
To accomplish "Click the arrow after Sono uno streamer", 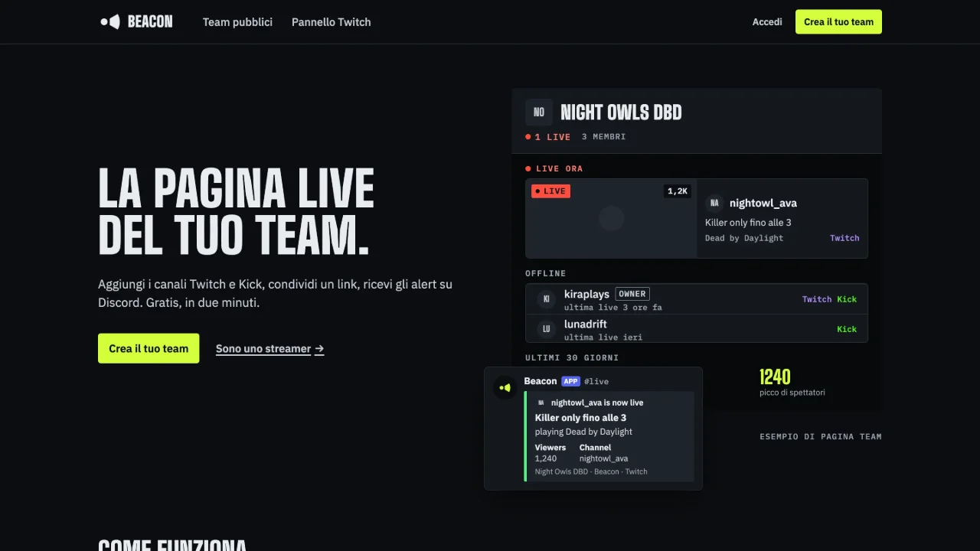I will (x=319, y=349).
